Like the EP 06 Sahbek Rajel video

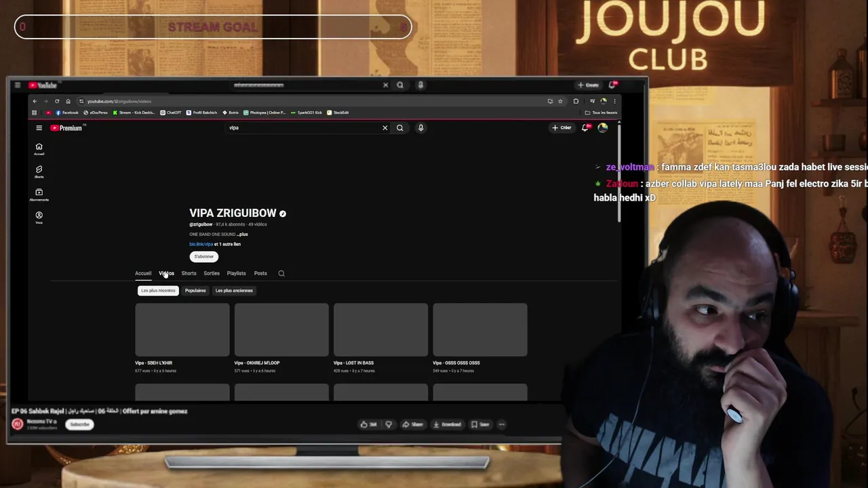tap(369, 424)
